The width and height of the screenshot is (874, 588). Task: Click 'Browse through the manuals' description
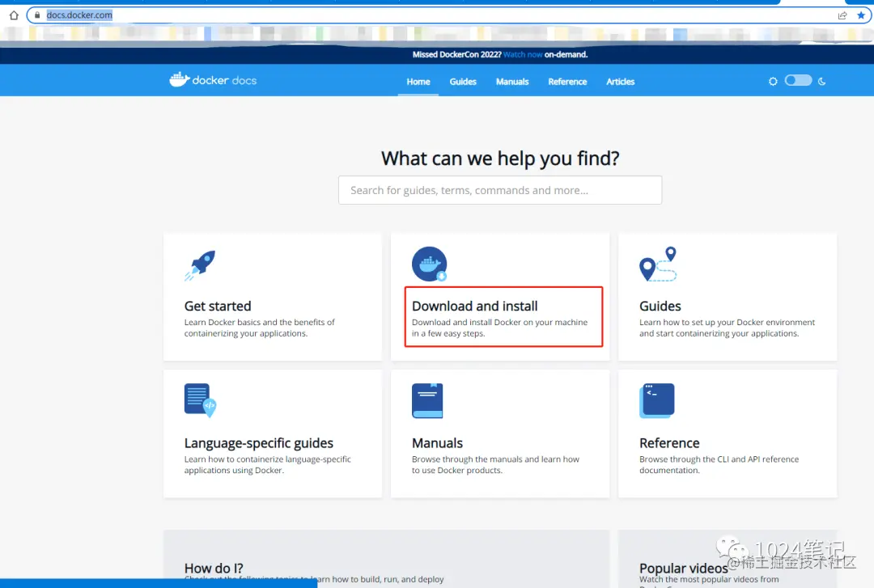[495, 465]
